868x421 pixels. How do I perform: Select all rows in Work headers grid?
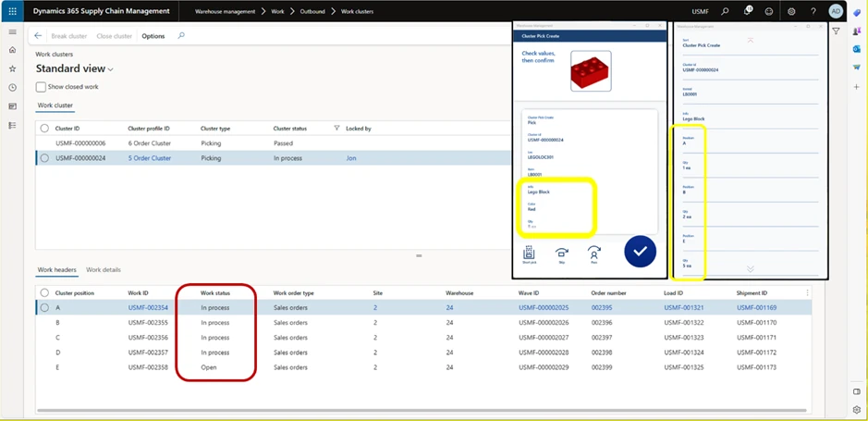(44, 293)
